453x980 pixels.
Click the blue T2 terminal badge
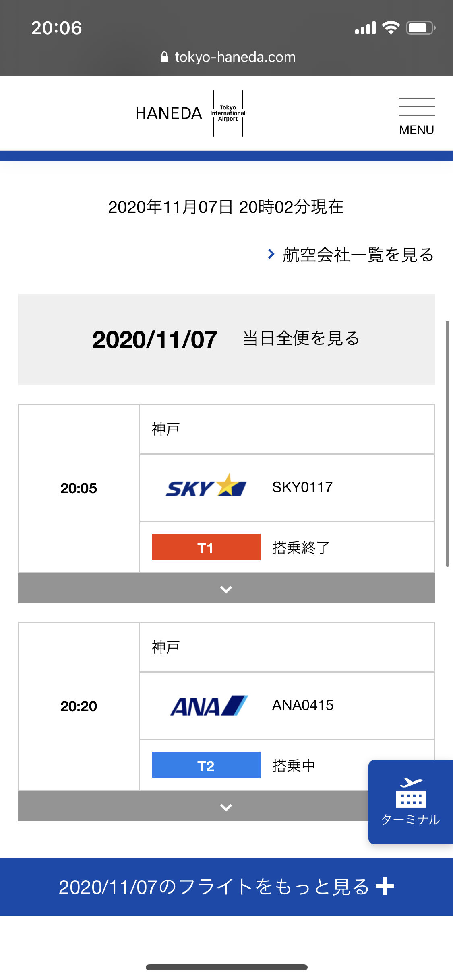206,765
